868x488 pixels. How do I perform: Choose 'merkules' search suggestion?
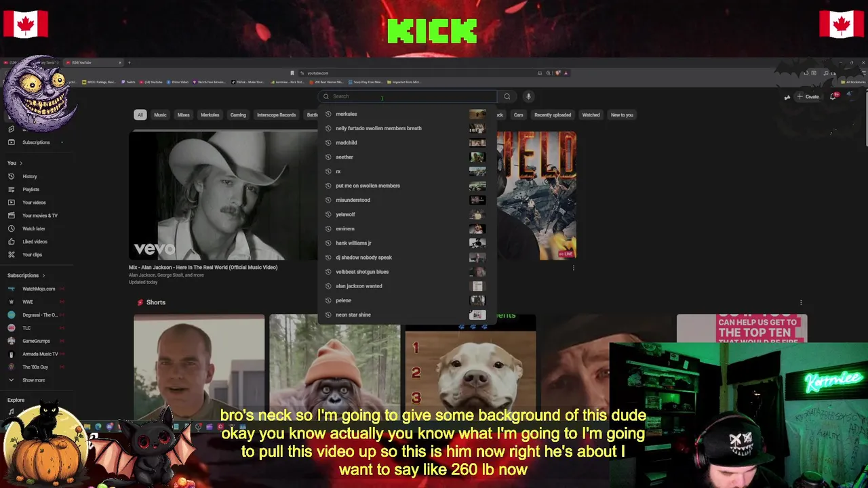[x=407, y=114]
